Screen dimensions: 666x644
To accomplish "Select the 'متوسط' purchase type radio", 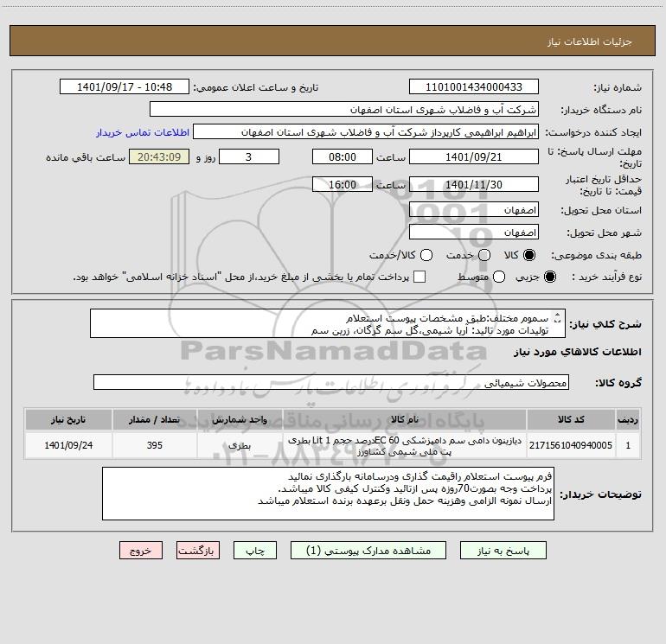I will [499, 277].
